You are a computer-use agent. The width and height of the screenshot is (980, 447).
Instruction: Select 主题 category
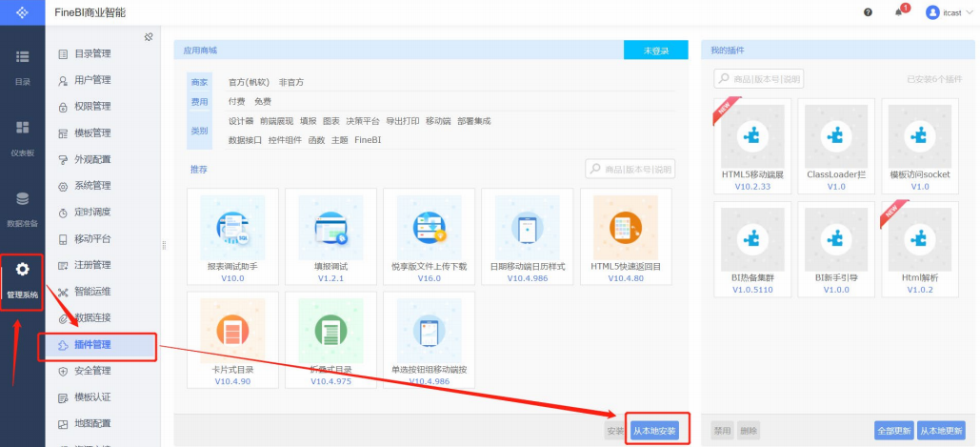tap(339, 140)
